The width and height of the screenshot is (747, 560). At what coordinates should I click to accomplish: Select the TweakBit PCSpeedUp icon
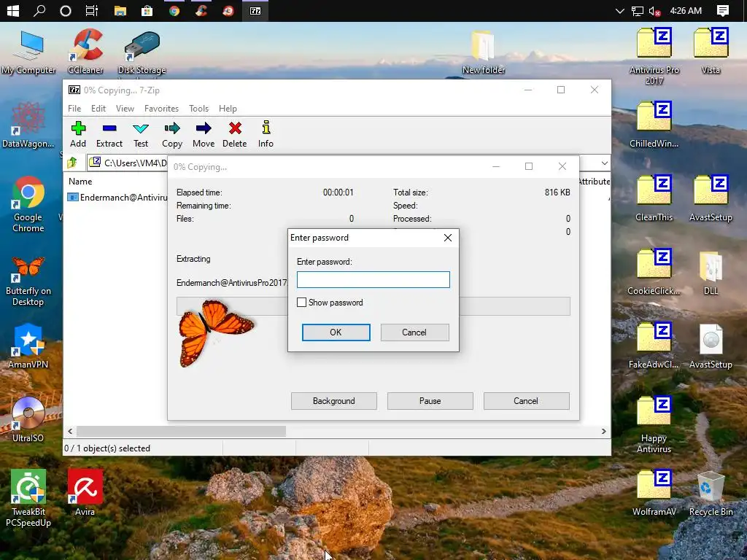(28, 497)
